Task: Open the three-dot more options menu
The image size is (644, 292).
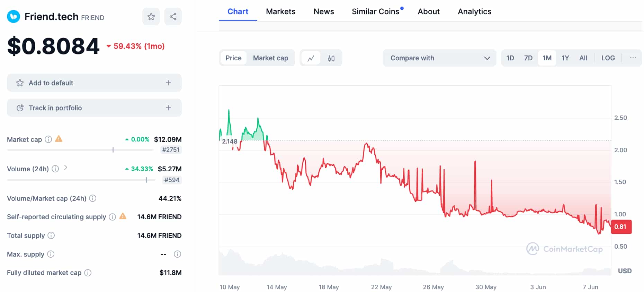Action: coord(633,58)
